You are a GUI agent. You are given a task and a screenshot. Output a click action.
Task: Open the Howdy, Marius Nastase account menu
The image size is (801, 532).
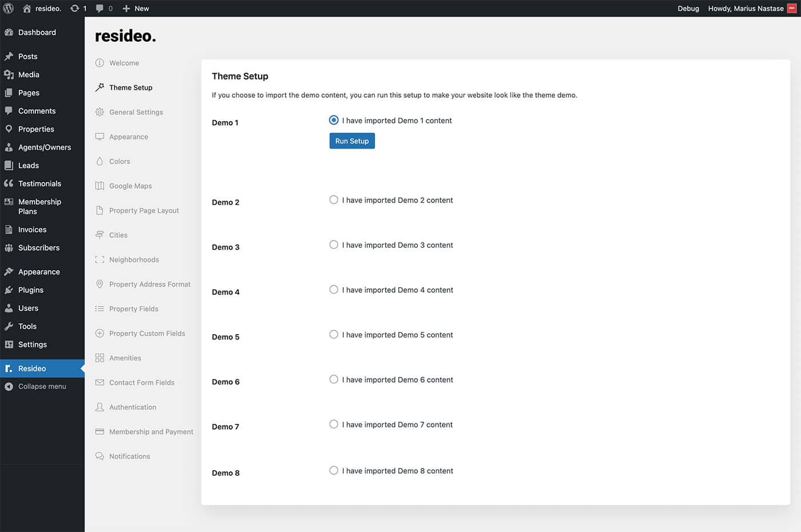point(745,9)
